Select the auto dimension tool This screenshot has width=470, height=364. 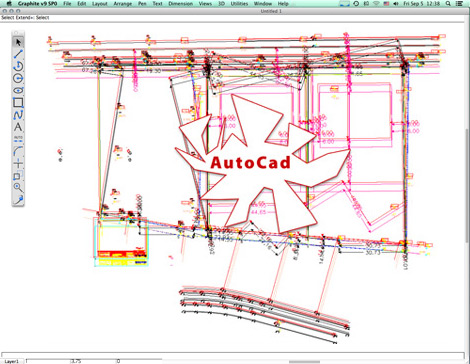(x=18, y=139)
